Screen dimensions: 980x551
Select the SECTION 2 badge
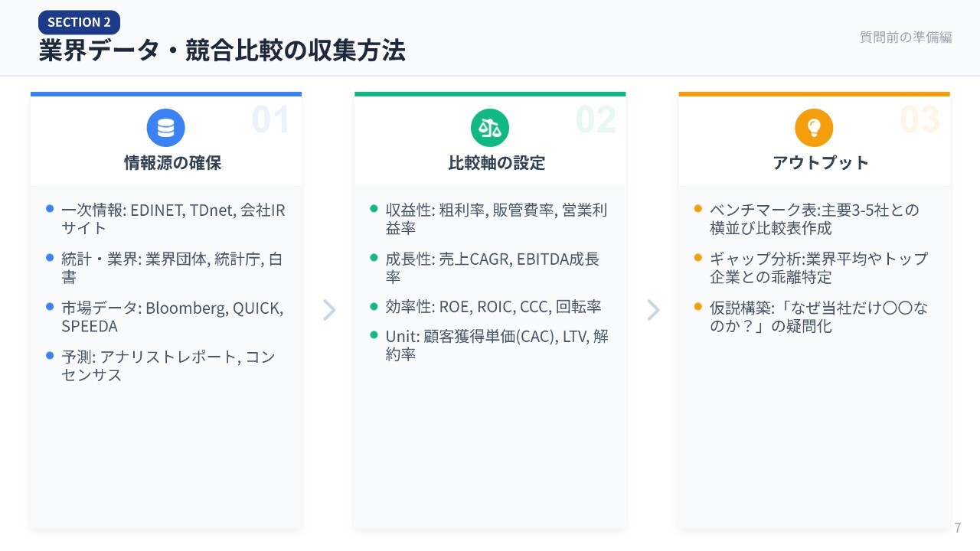(79, 22)
